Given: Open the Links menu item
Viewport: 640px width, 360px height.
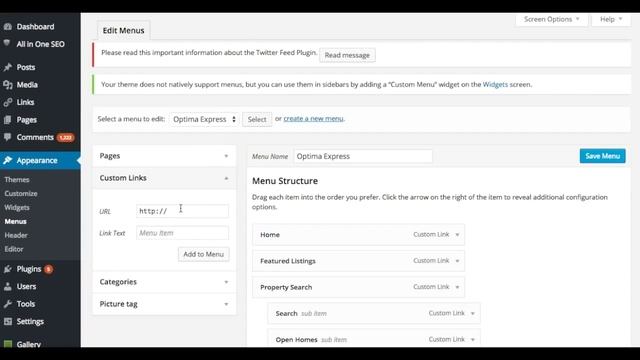Looking at the screenshot, I should 25,102.
